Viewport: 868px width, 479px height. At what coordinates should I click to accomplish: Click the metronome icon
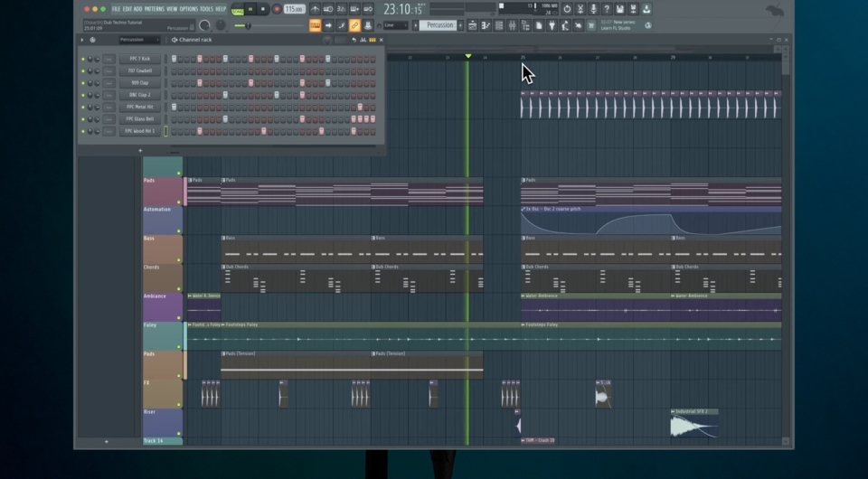tap(315, 9)
